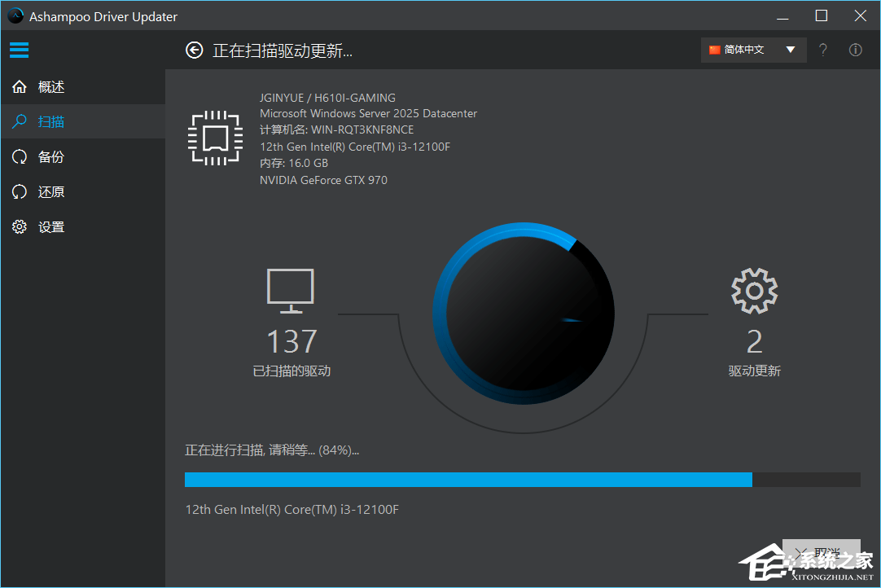
Task: Click the monitor icon above scanned drivers count
Action: click(x=290, y=290)
